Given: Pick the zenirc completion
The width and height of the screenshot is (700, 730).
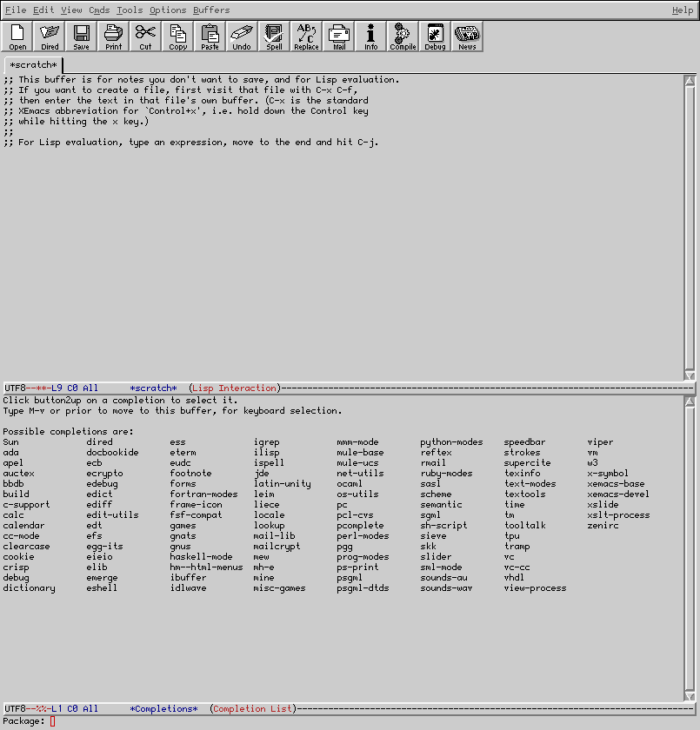Looking at the screenshot, I should pyautogui.click(x=603, y=525).
